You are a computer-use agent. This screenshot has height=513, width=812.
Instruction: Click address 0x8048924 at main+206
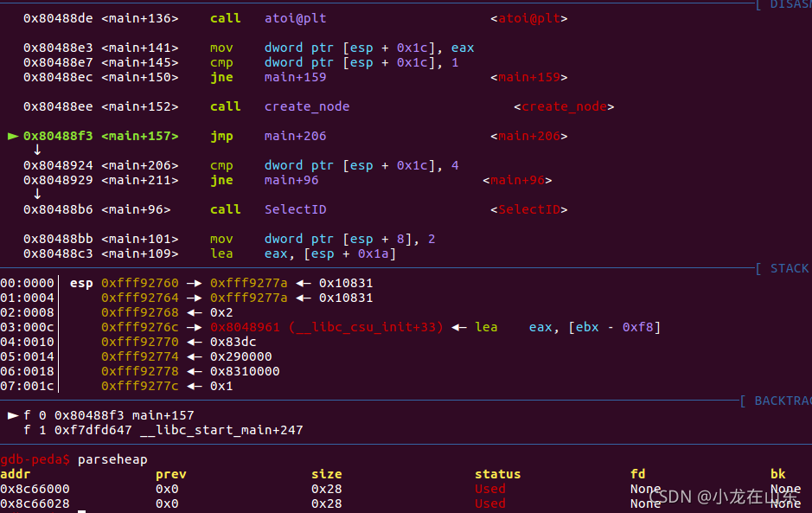coord(58,165)
